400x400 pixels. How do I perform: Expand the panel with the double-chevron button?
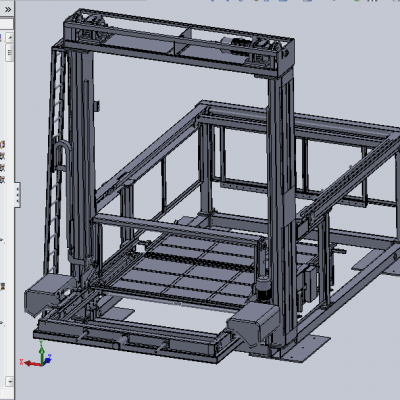coord(8,9)
